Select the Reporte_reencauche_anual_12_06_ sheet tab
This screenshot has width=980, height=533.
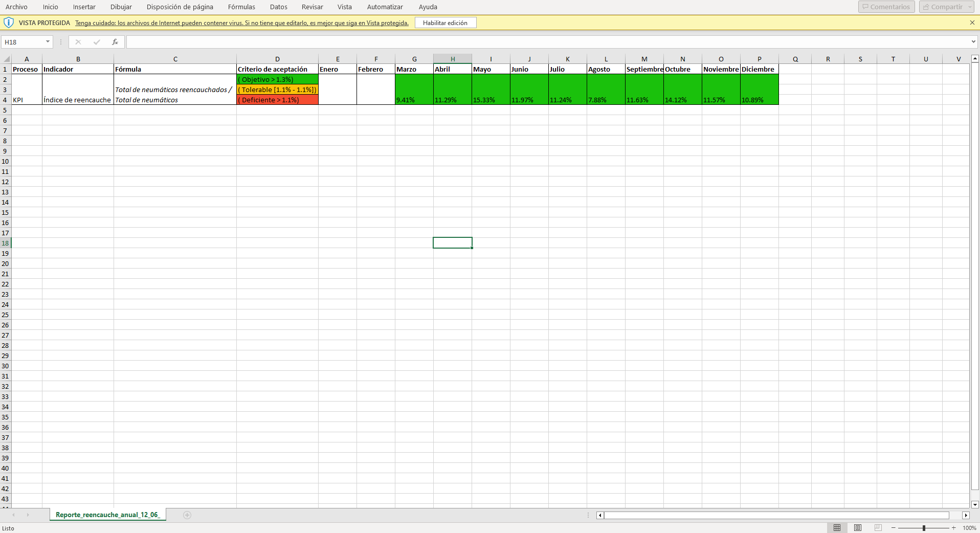[107, 515]
